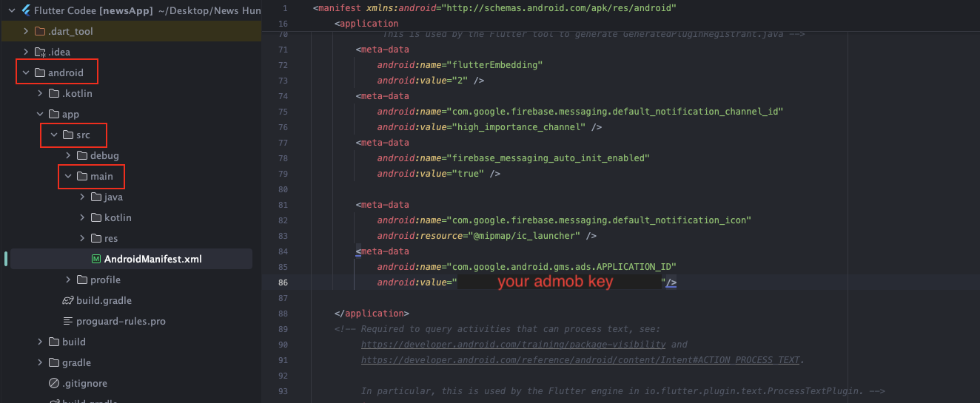Open the Intent ACTION_PROCESS_TEXT reference link
This screenshot has height=403, width=980.
(580, 360)
